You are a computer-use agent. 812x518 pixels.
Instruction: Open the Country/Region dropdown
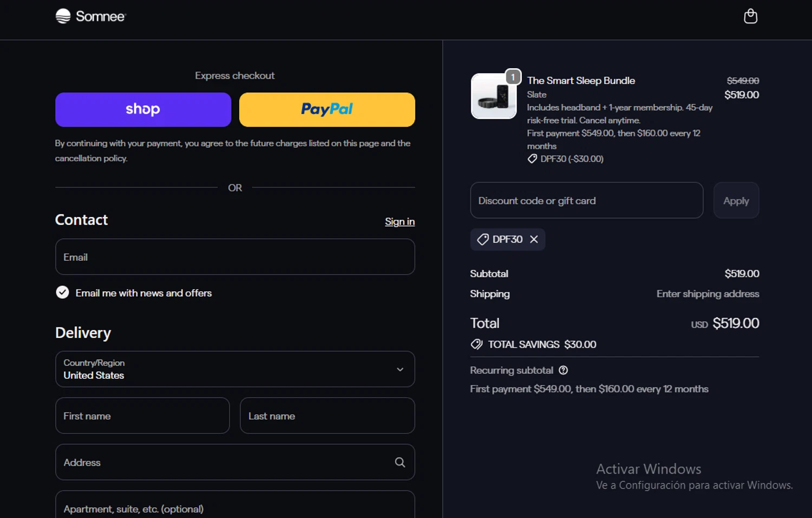pos(235,369)
